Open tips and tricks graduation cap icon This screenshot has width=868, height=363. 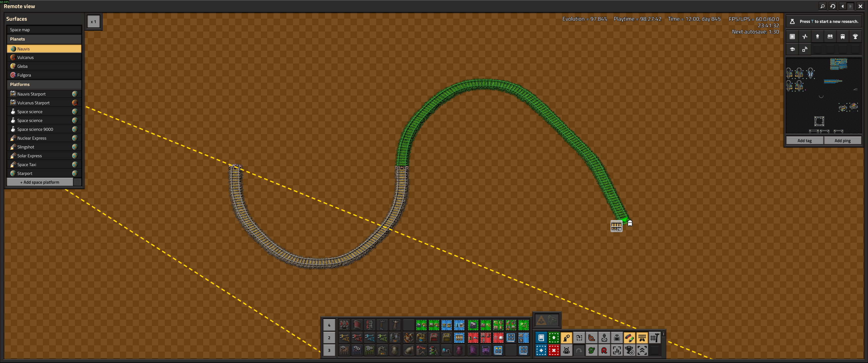[792, 49]
